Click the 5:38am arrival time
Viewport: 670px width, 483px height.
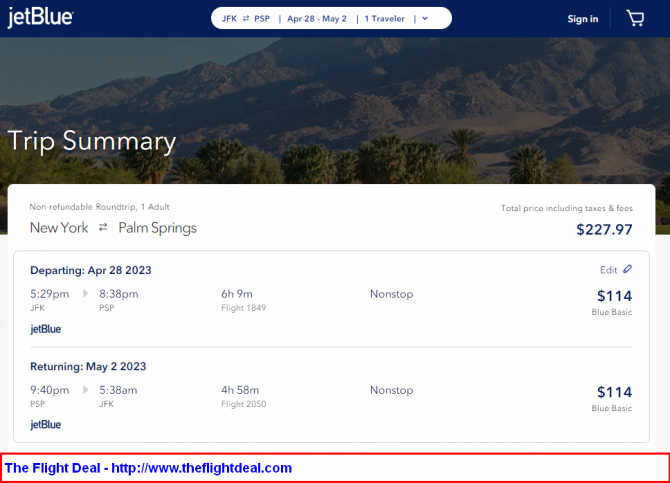pyautogui.click(x=118, y=390)
